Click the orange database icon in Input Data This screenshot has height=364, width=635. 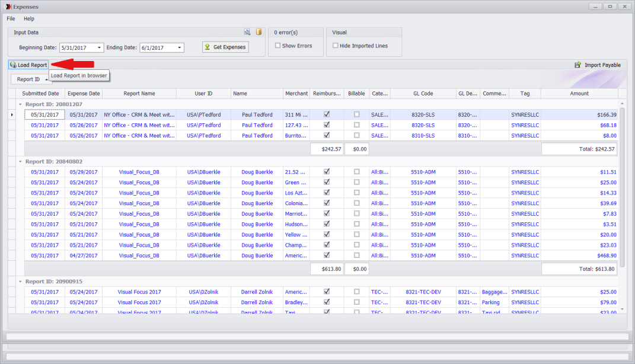(259, 32)
